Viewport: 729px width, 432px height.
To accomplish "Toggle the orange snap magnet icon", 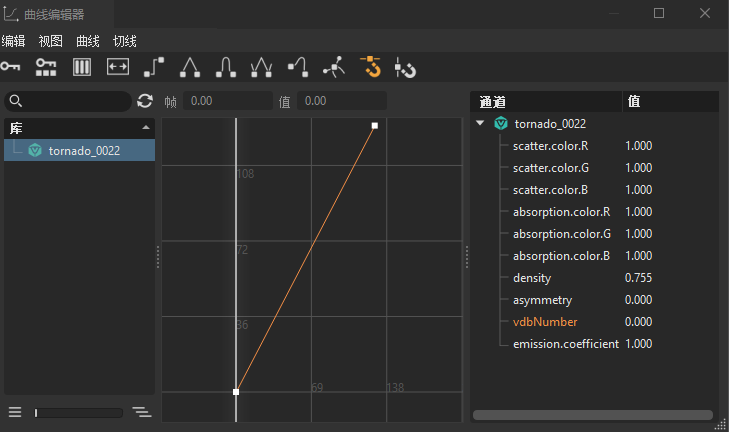I will point(371,66).
